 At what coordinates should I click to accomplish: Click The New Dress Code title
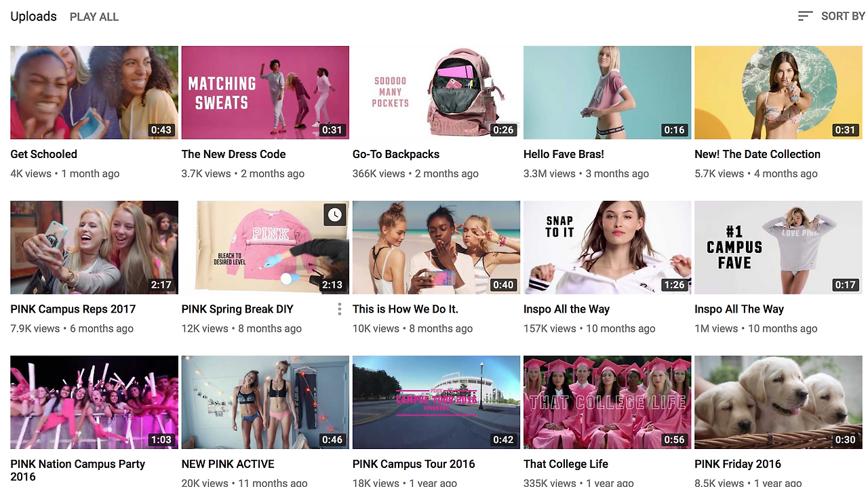233,155
